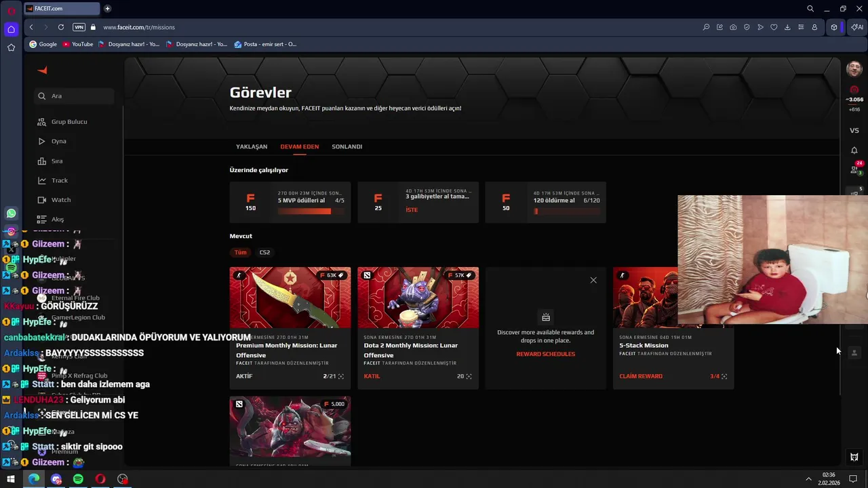This screenshot has width=868, height=488.
Task: Click the snapshot camera icon in toolbar
Action: pos(733,27)
